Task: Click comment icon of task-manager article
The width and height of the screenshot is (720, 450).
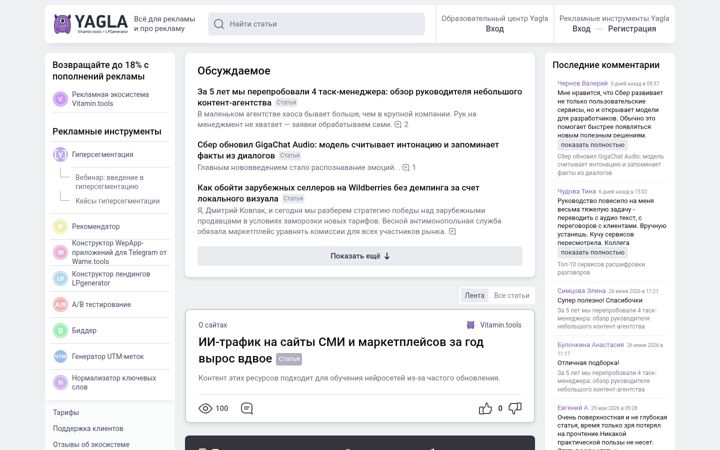Action: (398, 124)
